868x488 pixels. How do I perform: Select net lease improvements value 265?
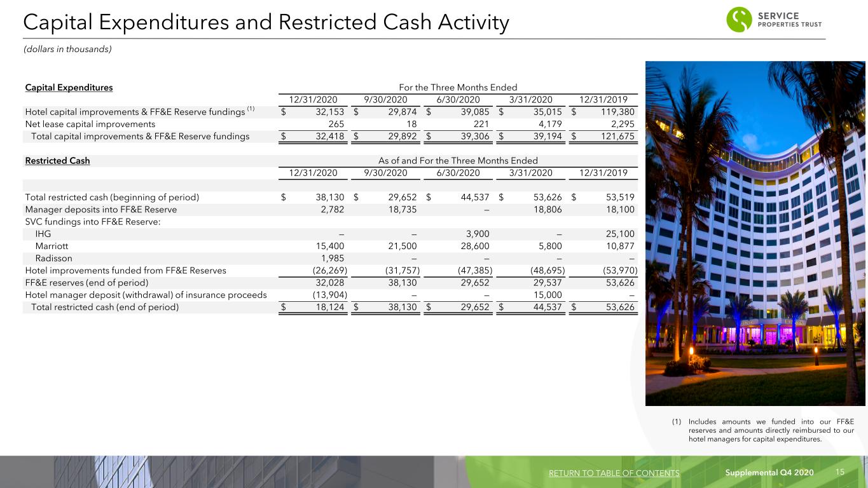click(x=336, y=124)
